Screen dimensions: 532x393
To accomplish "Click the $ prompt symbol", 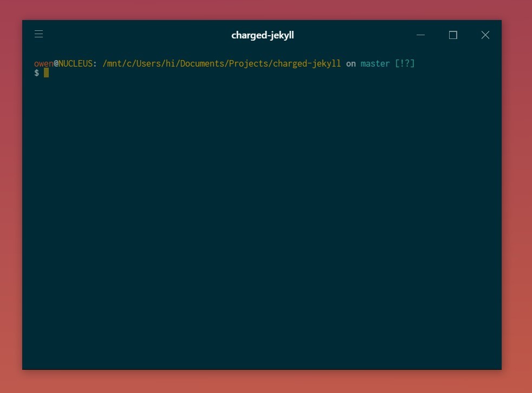I will coord(36,73).
